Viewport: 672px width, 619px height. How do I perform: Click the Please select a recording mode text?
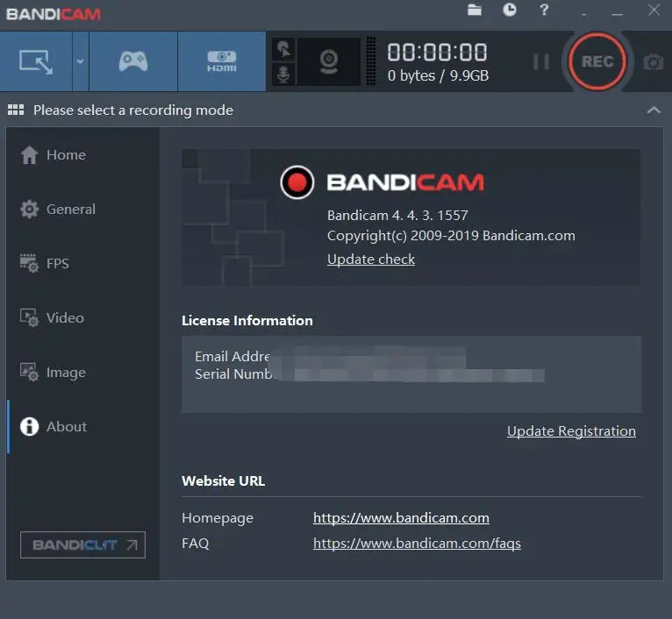133,110
